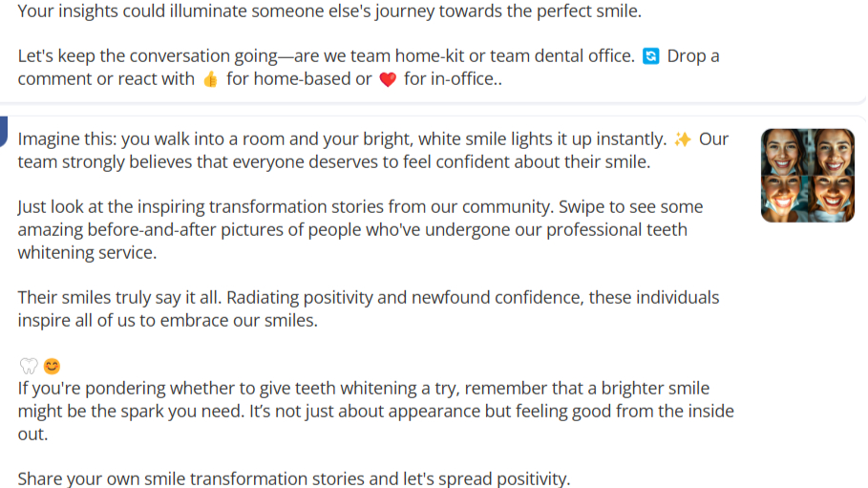Click the blue refresh arrows emoji
The height and width of the screenshot is (488, 868).
pos(650,56)
